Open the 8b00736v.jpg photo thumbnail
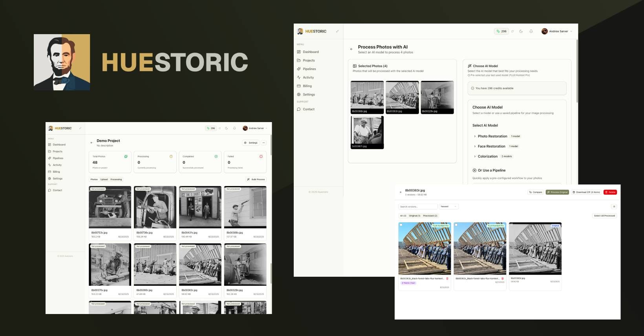 155,207
